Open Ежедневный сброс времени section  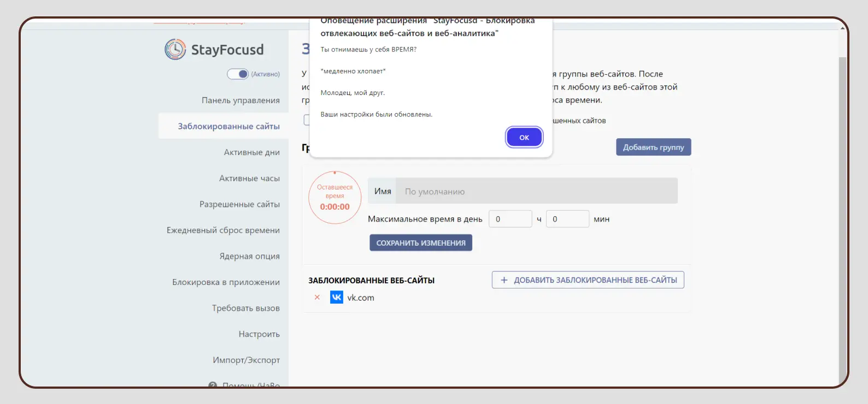click(x=223, y=230)
